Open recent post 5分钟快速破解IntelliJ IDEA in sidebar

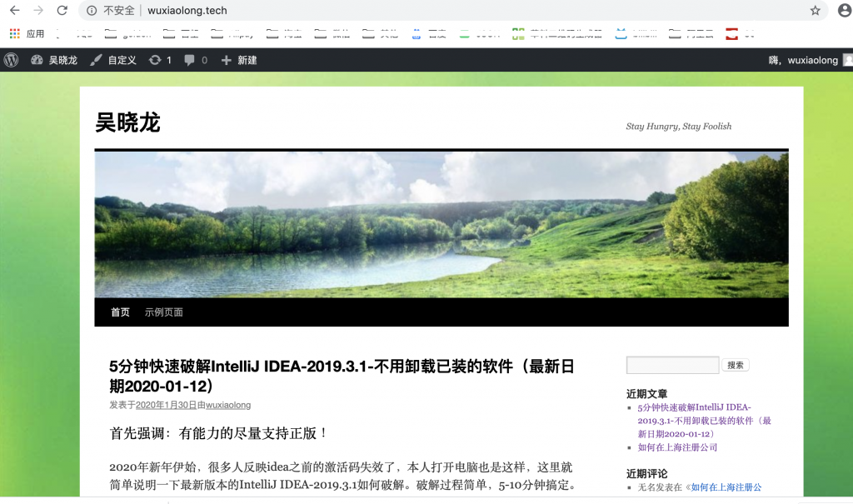[x=704, y=421]
